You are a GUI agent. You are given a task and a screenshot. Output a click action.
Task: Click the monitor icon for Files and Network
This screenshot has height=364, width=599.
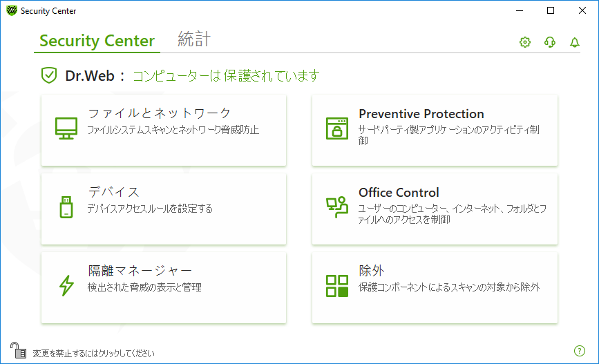[66, 128]
